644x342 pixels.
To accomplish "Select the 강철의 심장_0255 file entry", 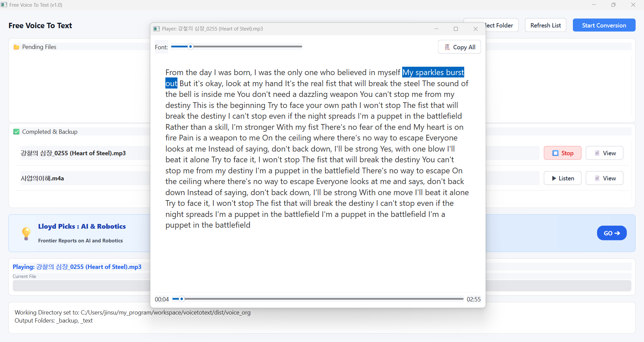I will pos(73,153).
